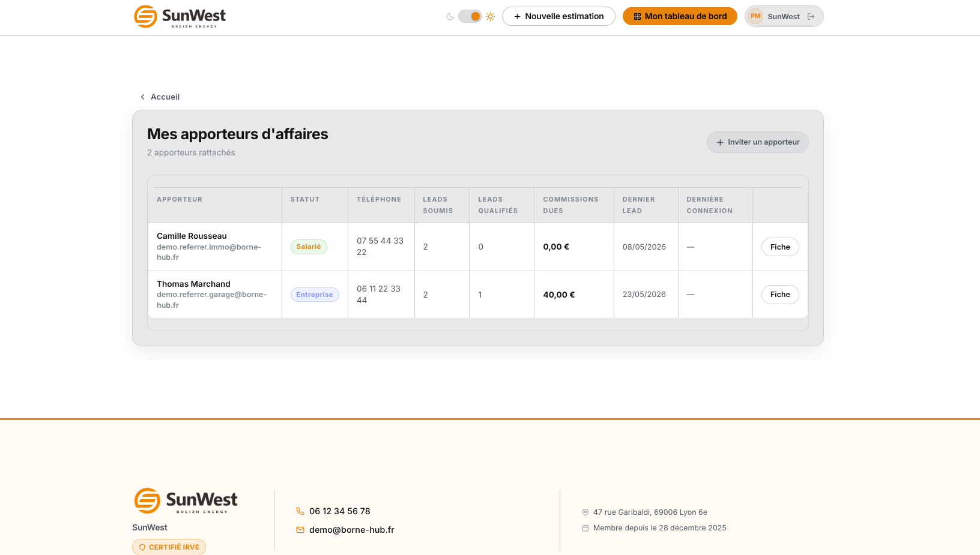Click the Certifié IRVE badge

(x=169, y=547)
